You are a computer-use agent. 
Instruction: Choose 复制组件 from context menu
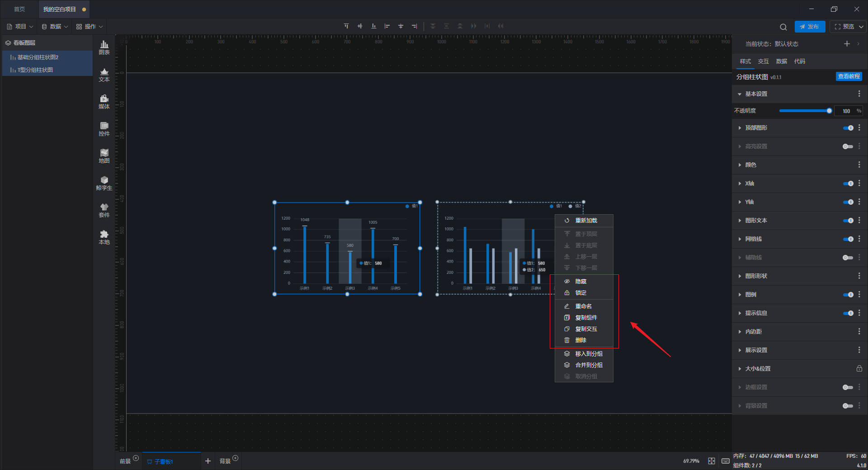(x=586, y=318)
